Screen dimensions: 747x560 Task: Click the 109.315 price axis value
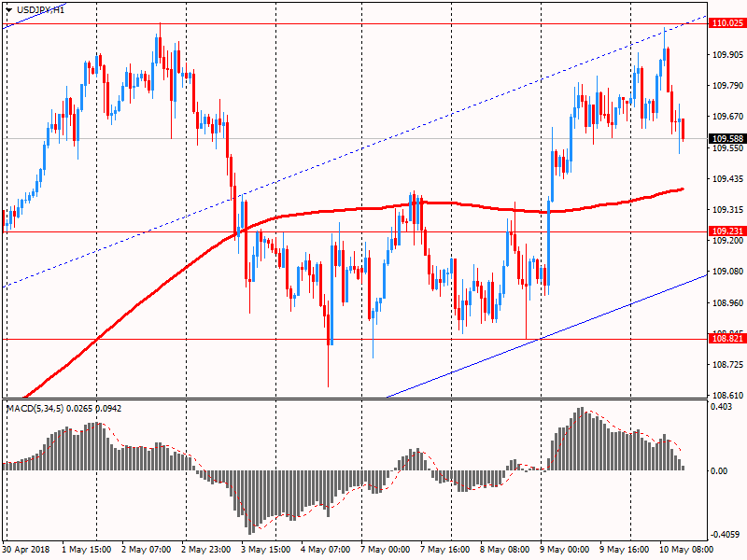coord(727,210)
